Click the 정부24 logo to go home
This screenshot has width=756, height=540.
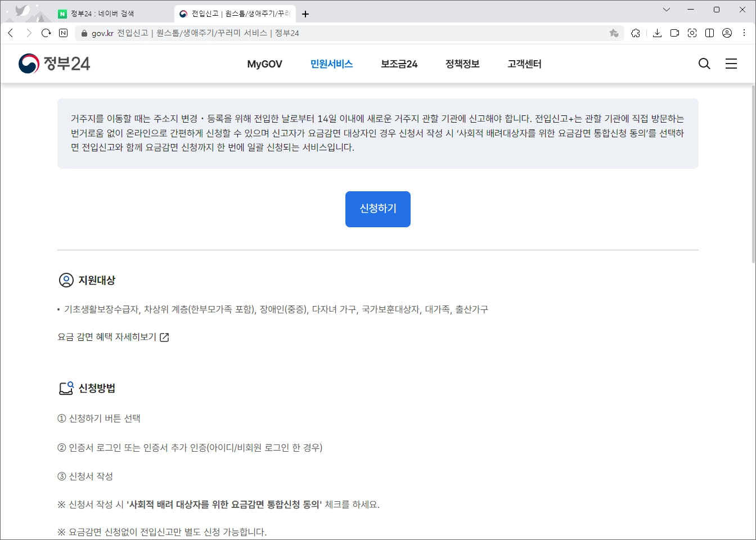tap(53, 62)
